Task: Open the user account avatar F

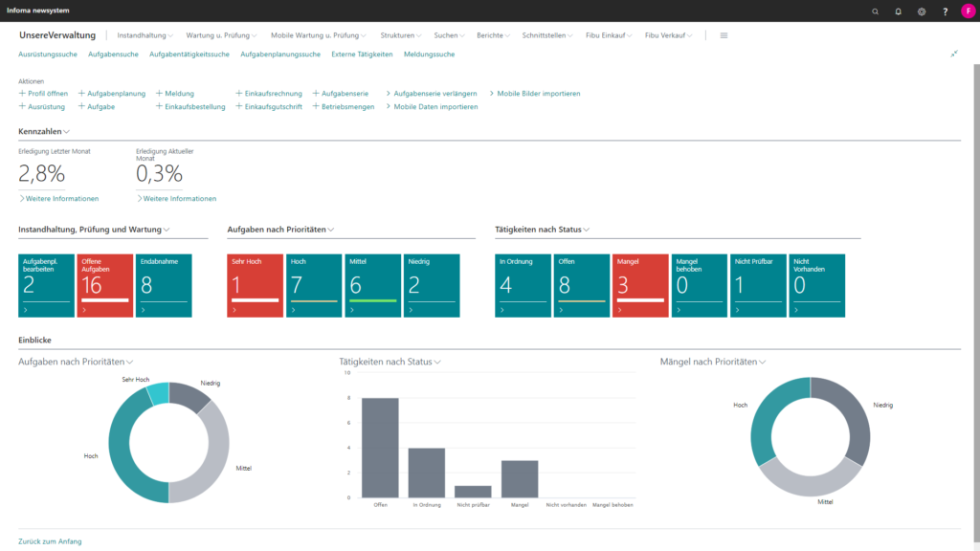Action: (x=967, y=11)
